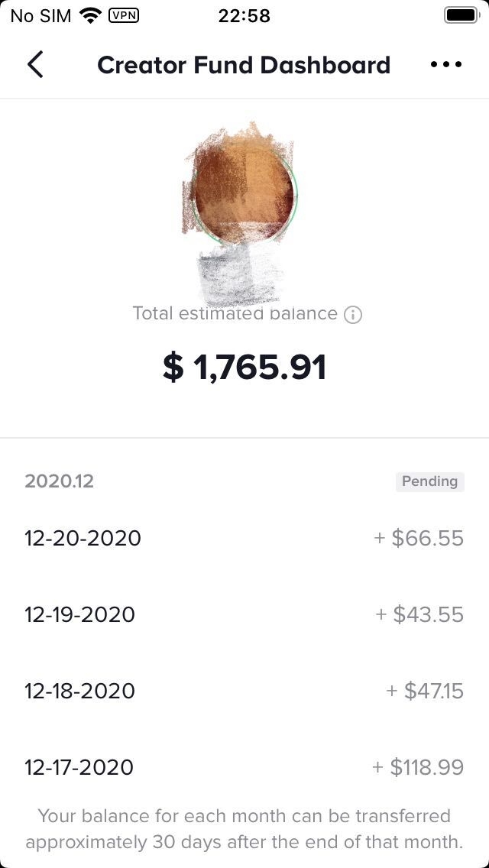Tap the + $47.15 amount
The image size is (489, 868).
[424, 691]
